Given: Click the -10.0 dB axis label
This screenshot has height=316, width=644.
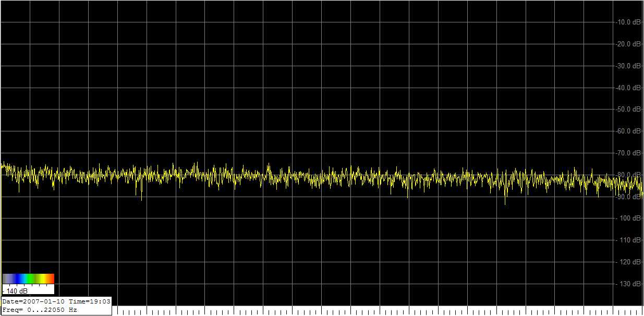Looking at the screenshot, I should point(629,22).
